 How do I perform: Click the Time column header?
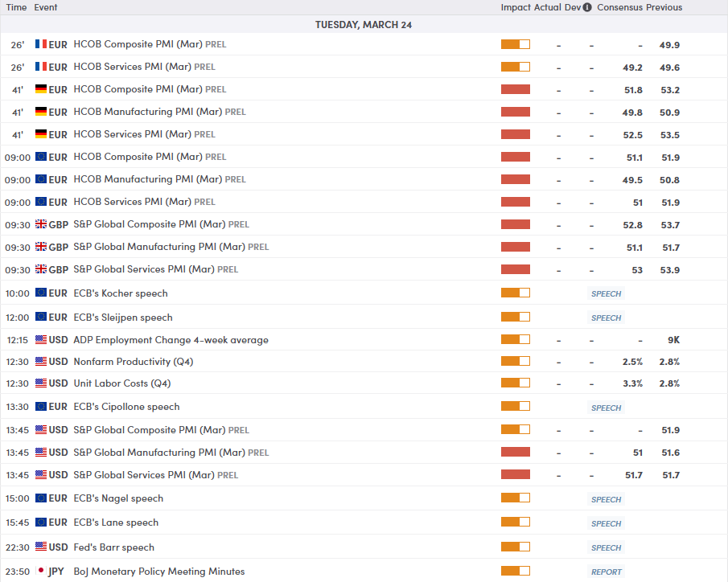pyautogui.click(x=16, y=7)
